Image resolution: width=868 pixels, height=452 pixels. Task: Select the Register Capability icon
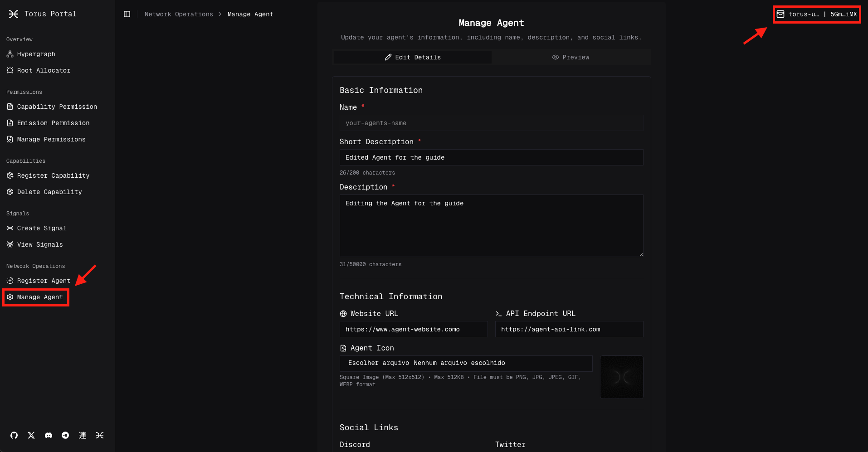pos(10,175)
